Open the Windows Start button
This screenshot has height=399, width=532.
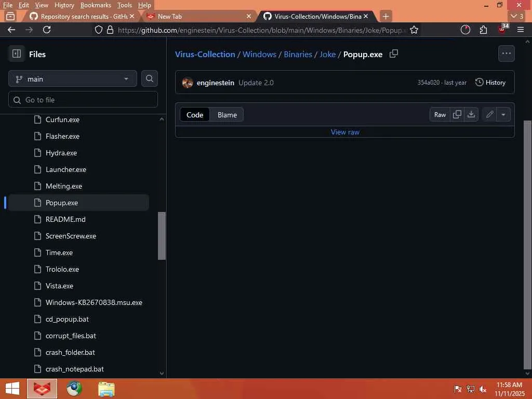tap(12, 389)
